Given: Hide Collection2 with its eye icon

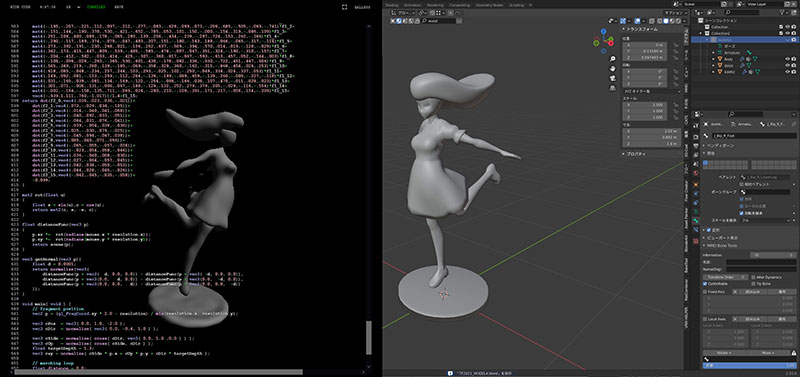Looking at the screenshot, I should click(x=787, y=33).
